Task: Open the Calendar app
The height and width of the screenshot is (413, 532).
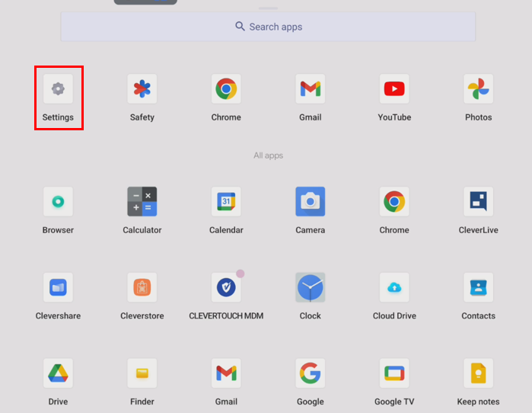Action: [x=226, y=202]
